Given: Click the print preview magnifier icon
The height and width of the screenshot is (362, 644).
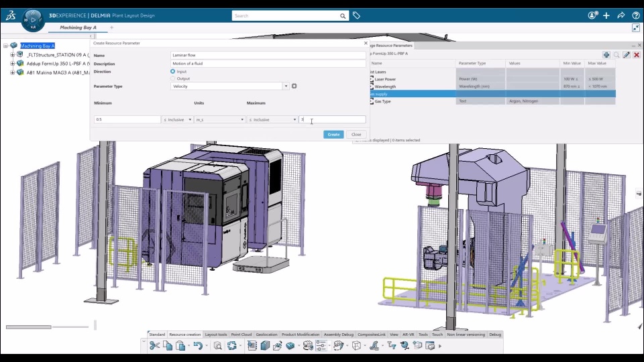Looking at the screenshot, I should [217, 346].
